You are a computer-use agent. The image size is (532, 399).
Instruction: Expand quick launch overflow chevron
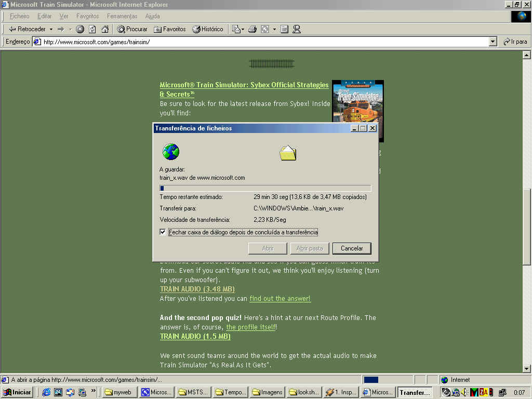coord(94,391)
